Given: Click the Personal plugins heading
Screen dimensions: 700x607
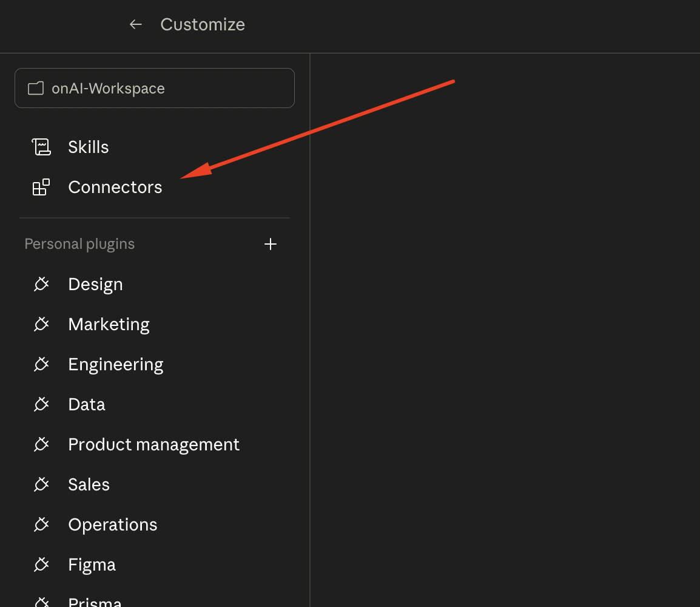Looking at the screenshot, I should [79, 244].
